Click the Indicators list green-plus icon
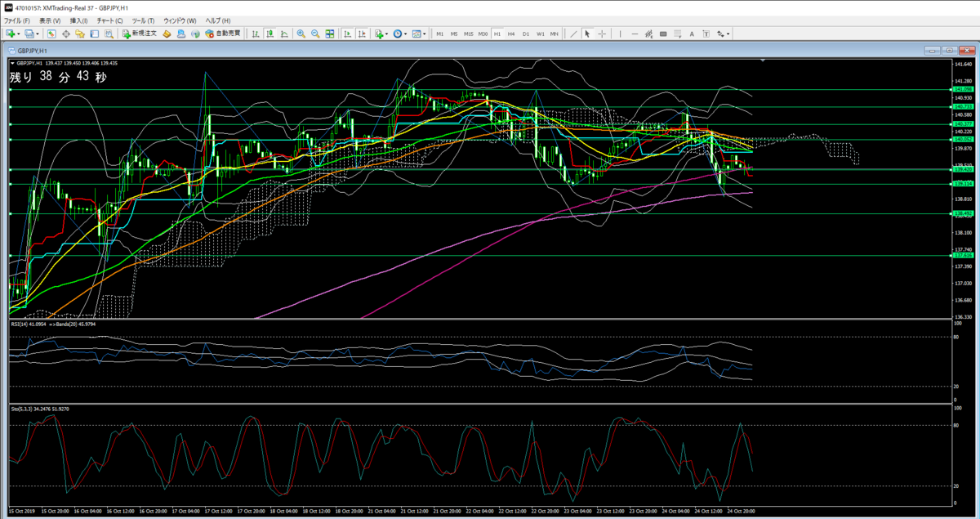980x519 pixels. point(379,34)
